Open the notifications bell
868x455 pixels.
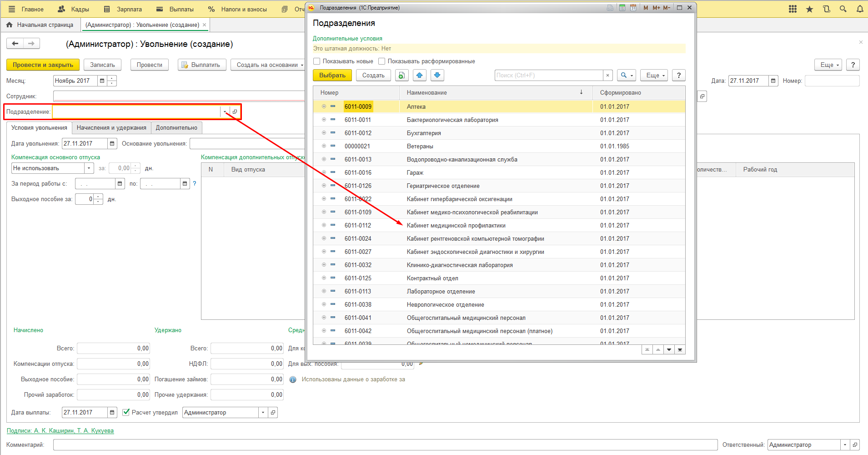(860, 9)
